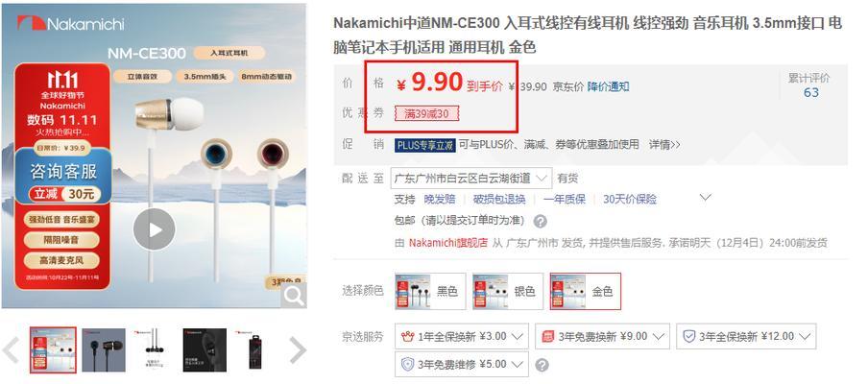The width and height of the screenshot is (868, 384).
Task: Open the 3年免费维修 ¥5.00 dropdown
Action: [462, 364]
